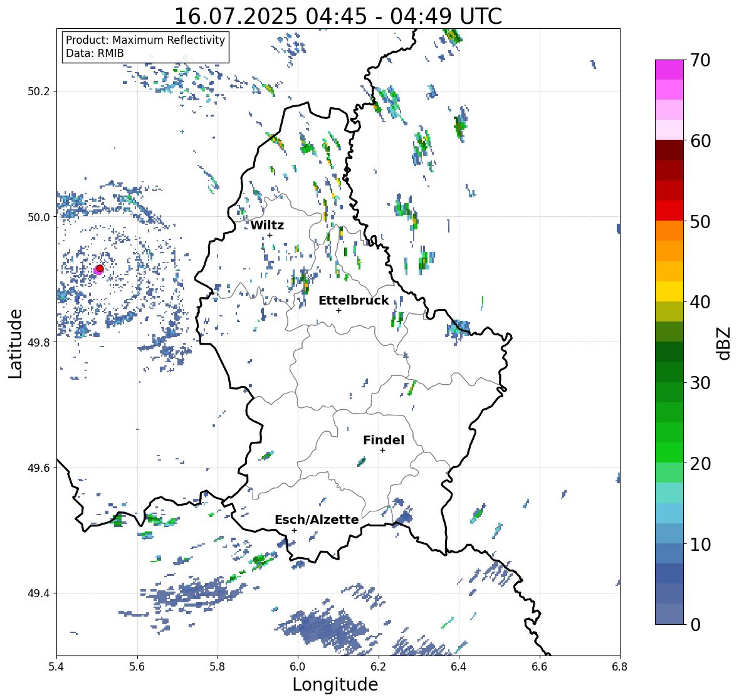Click the longitude tick label 5.4

[56, 667]
